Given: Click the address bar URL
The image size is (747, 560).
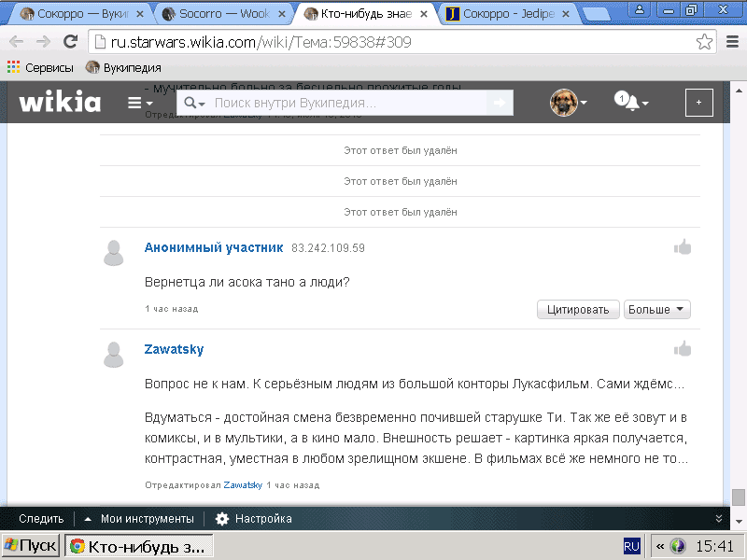Looking at the screenshot, I should point(261,42).
